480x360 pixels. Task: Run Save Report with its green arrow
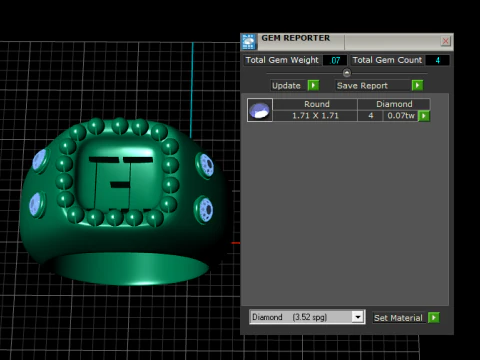[417, 85]
